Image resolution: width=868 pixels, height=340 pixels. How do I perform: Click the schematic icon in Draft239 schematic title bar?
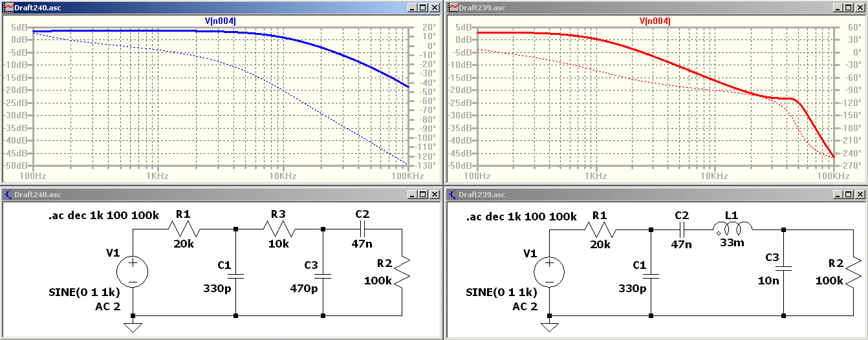[x=453, y=194]
